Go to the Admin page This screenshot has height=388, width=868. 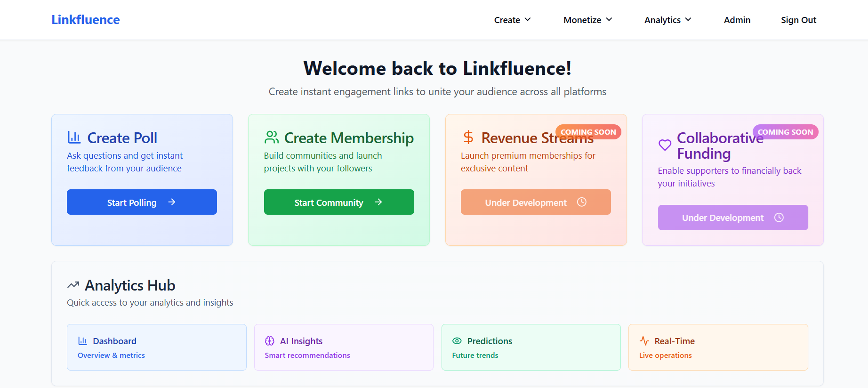pyautogui.click(x=737, y=20)
